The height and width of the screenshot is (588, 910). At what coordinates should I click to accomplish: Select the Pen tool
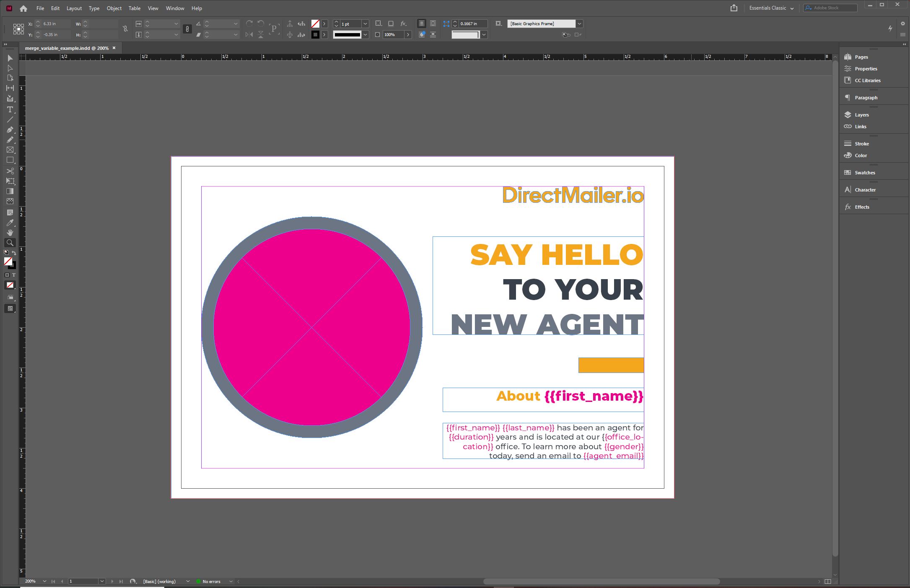click(10, 130)
